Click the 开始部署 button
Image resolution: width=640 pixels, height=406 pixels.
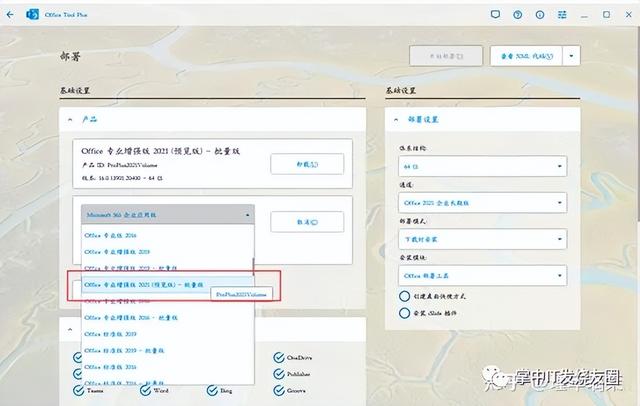click(x=446, y=56)
